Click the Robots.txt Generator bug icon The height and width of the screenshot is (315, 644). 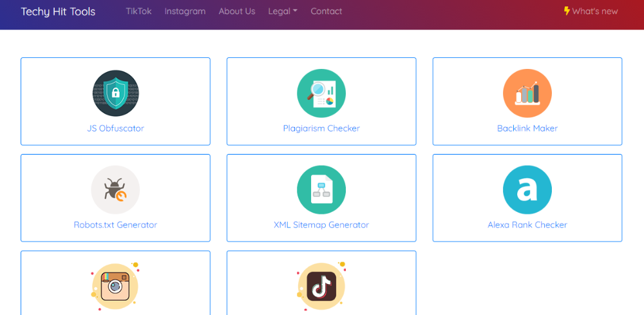tap(115, 190)
